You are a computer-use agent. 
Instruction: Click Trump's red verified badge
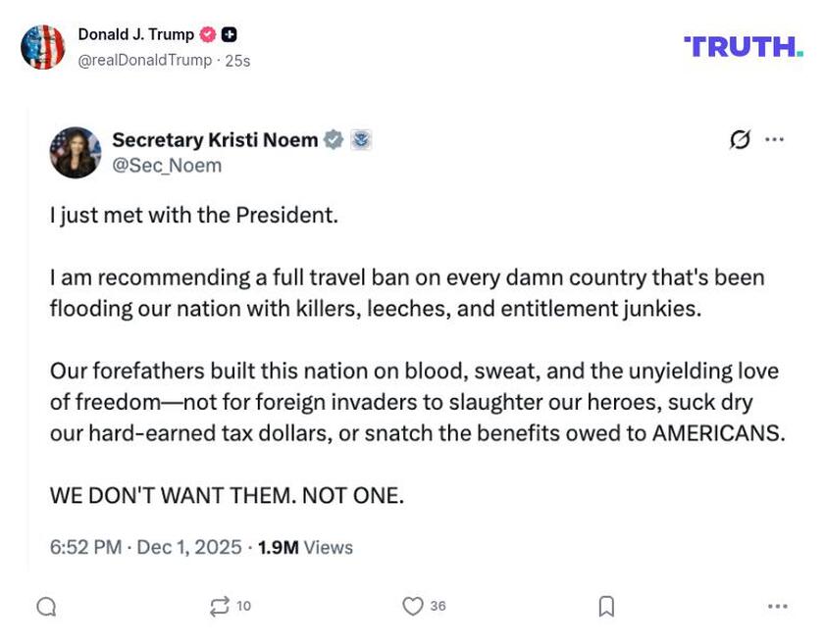click(x=206, y=32)
